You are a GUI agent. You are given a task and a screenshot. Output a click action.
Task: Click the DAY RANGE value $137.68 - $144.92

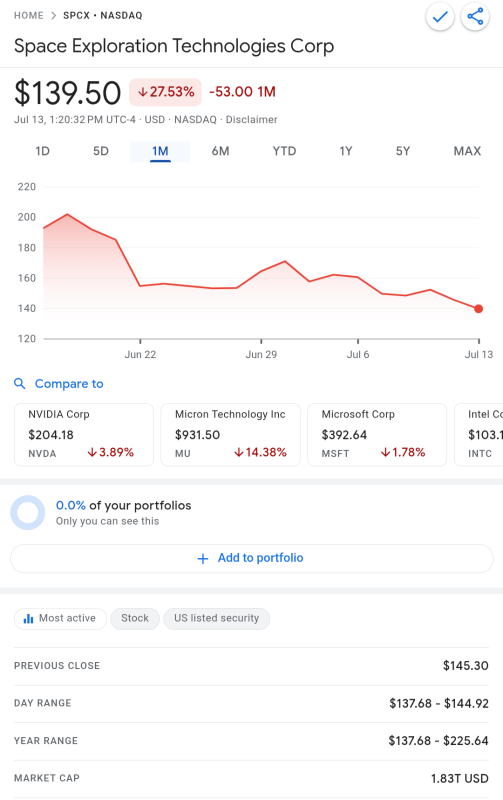click(439, 704)
